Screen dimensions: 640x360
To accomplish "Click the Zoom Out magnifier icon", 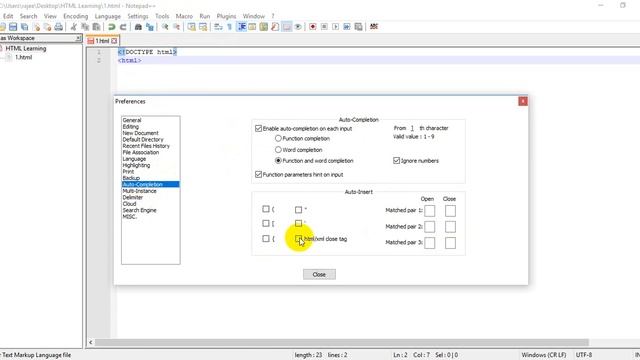I will 176,27.
